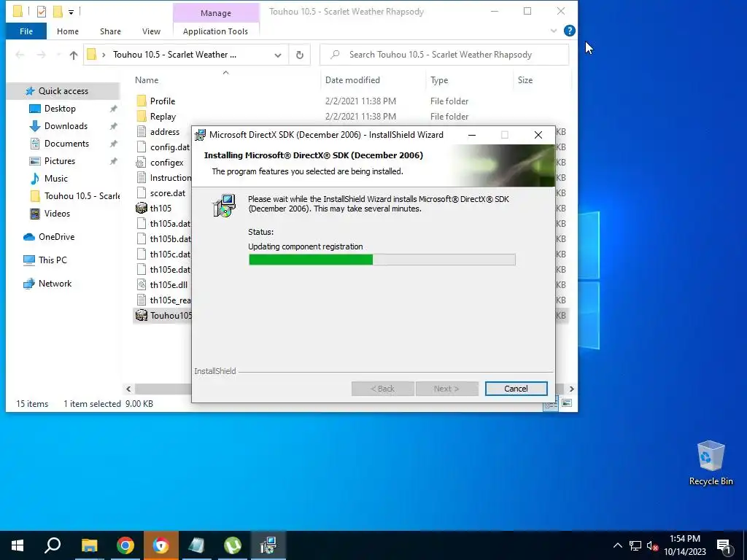
Task: Sort by Type column header
Action: [x=439, y=80]
